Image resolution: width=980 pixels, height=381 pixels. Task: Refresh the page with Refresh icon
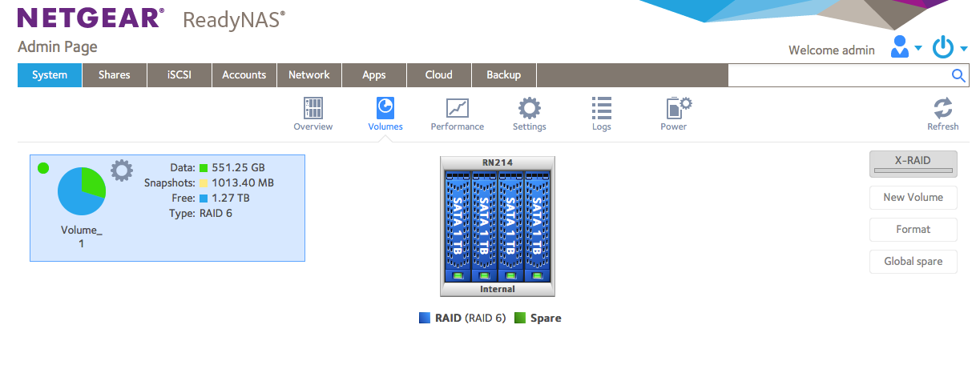(x=942, y=109)
